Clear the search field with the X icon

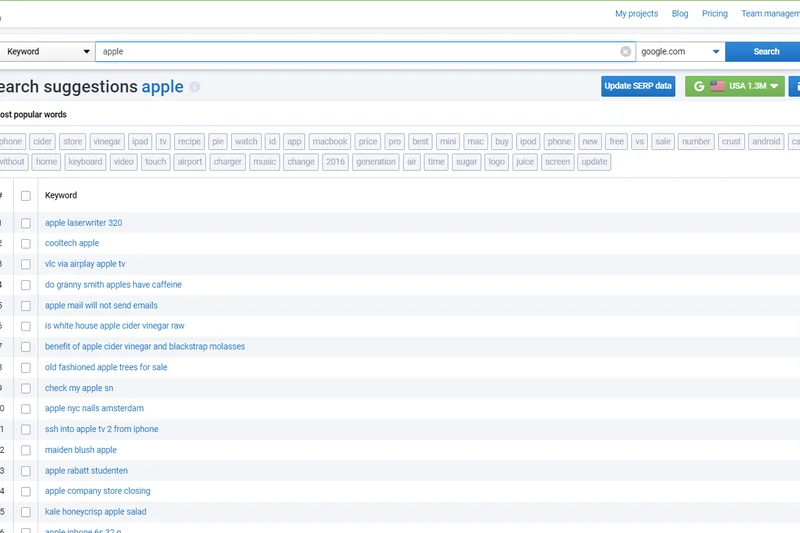click(x=626, y=52)
